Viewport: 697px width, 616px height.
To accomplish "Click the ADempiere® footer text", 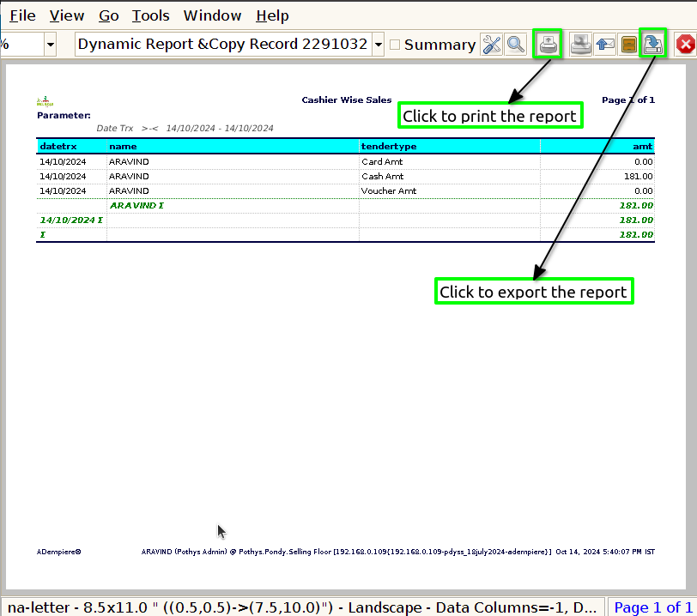I will tap(58, 552).
